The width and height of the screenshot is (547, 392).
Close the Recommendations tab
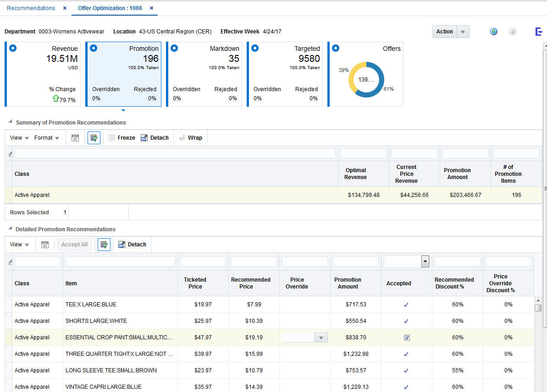tap(65, 8)
